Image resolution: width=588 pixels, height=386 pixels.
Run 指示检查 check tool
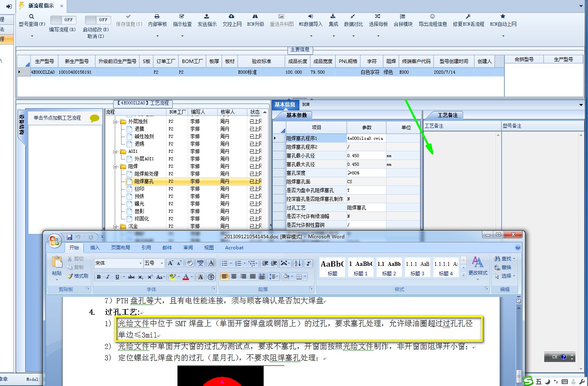coord(182,17)
